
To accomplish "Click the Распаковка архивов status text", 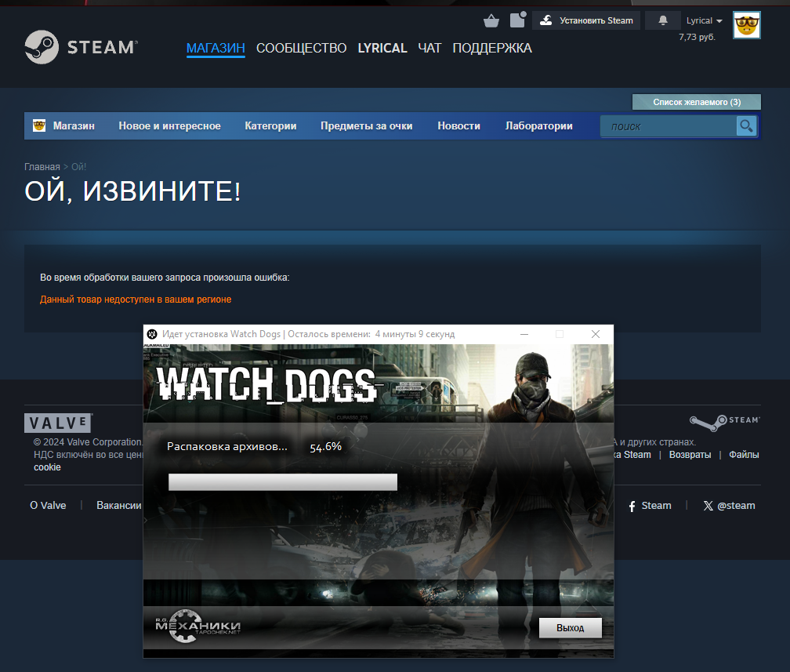I will click(227, 447).
